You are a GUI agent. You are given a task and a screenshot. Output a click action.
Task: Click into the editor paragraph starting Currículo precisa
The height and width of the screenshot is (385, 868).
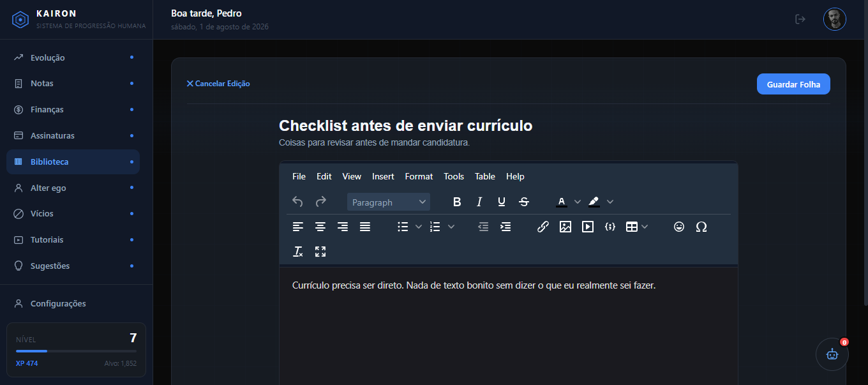(474, 285)
